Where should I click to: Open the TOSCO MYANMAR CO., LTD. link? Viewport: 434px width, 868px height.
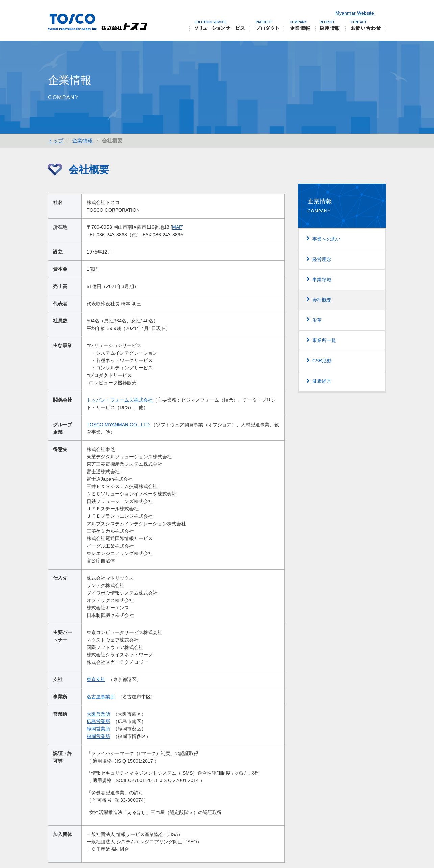(x=119, y=425)
